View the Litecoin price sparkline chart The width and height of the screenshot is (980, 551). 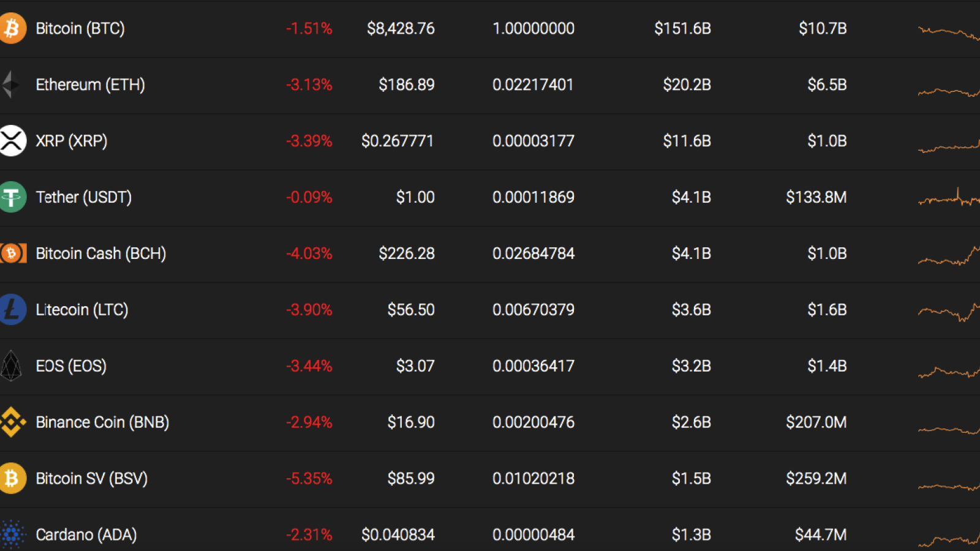click(949, 312)
